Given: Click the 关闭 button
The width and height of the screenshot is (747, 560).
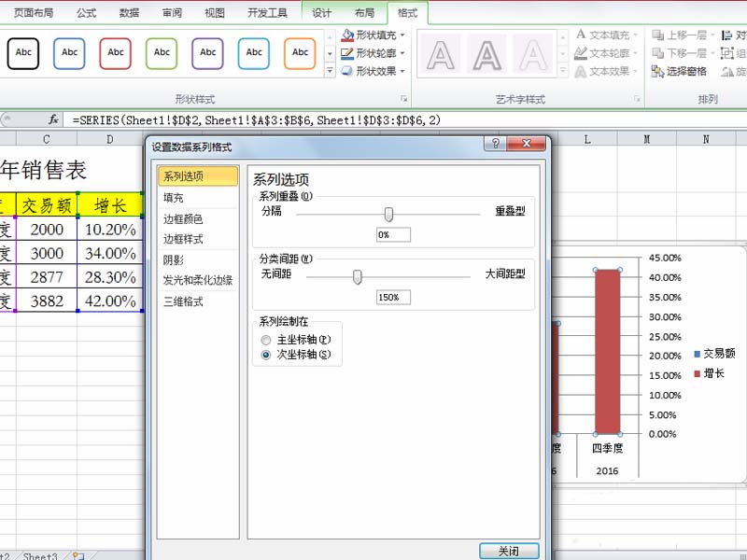Looking at the screenshot, I should (x=509, y=551).
